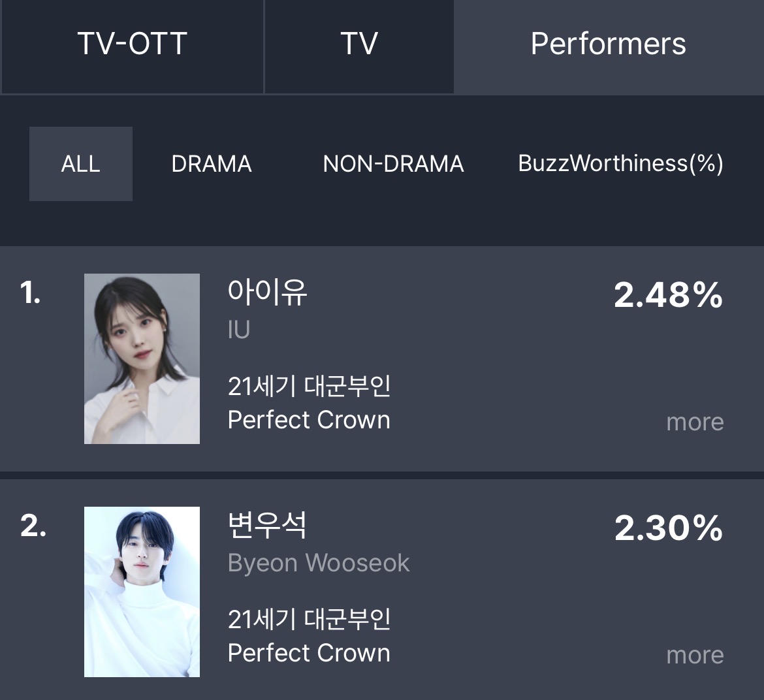
Task: Click 21세기 대군부인 under rank 1
Action: pos(309,387)
